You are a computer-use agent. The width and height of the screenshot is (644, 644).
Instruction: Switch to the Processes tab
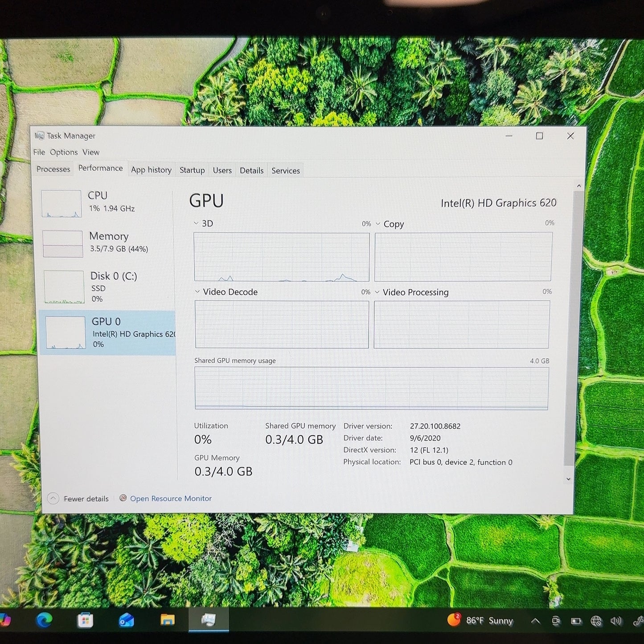point(53,169)
